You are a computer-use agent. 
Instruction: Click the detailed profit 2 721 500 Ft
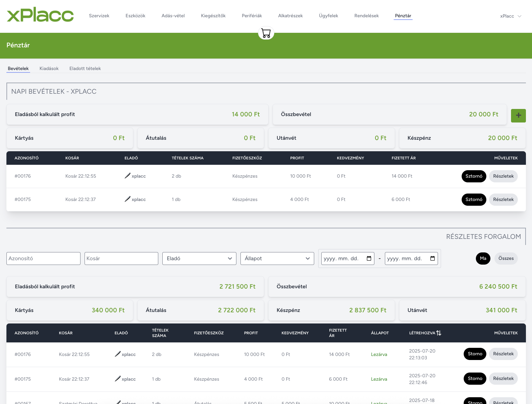237,287
